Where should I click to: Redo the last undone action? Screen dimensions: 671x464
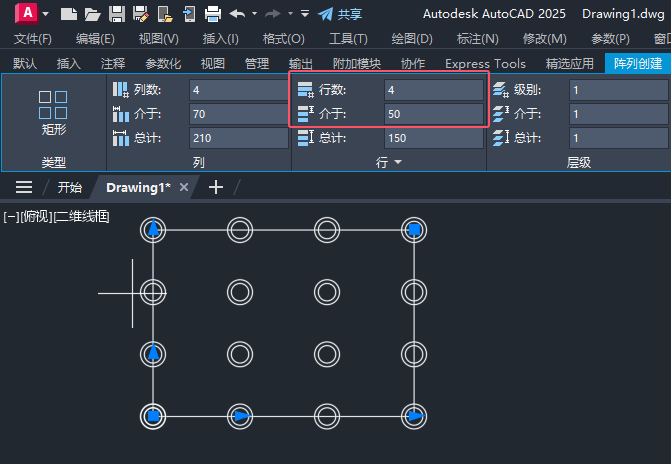(273, 14)
